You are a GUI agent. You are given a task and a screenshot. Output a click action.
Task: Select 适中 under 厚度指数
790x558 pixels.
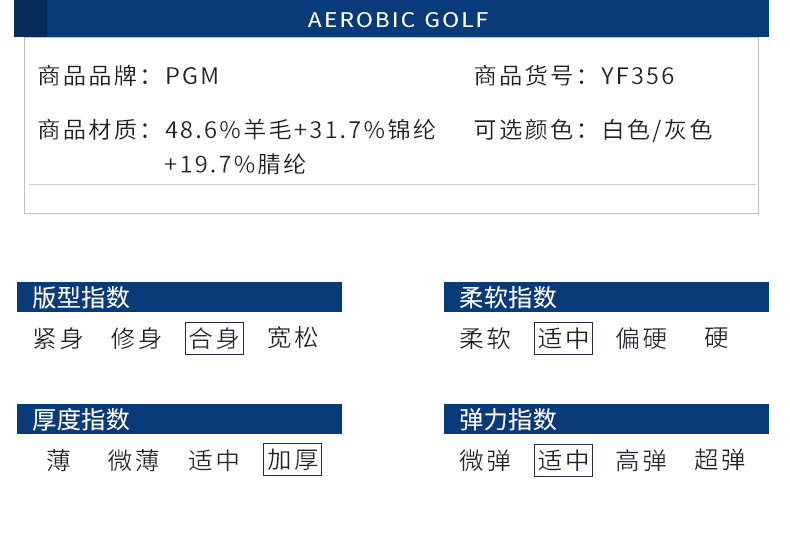point(214,460)
